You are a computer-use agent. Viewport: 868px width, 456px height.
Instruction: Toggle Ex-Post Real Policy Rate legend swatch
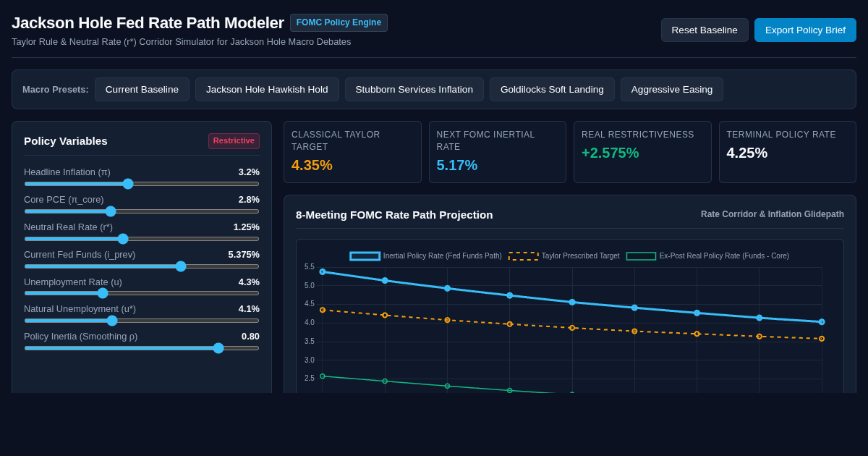click(641, 256)
